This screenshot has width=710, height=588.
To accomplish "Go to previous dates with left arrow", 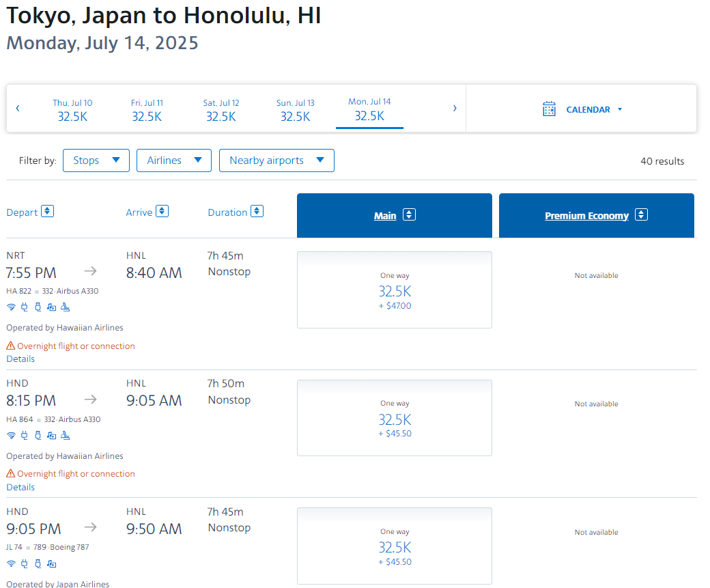I will click(x=18, y=109).
